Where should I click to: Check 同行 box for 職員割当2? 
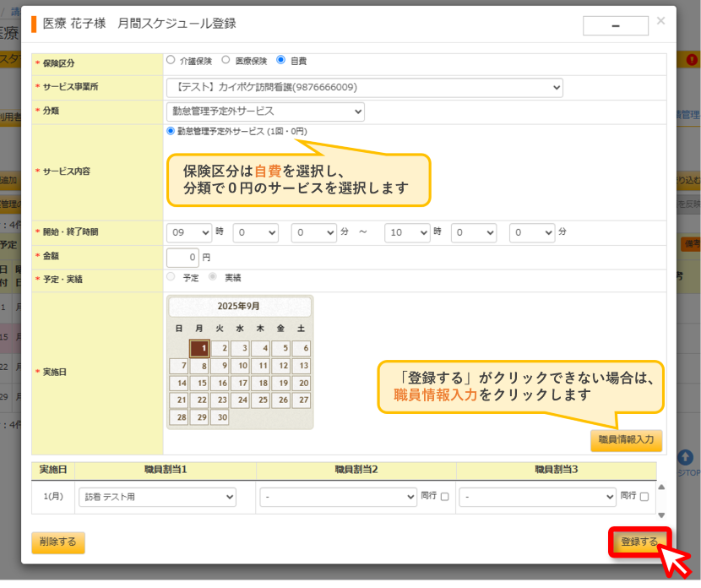[445, 497]
